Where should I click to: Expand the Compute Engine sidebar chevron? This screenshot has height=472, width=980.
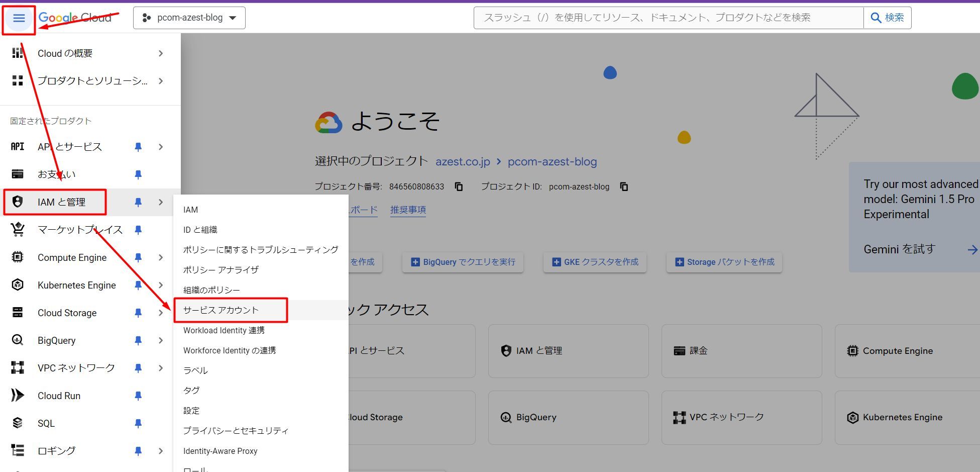pos(161,257)
